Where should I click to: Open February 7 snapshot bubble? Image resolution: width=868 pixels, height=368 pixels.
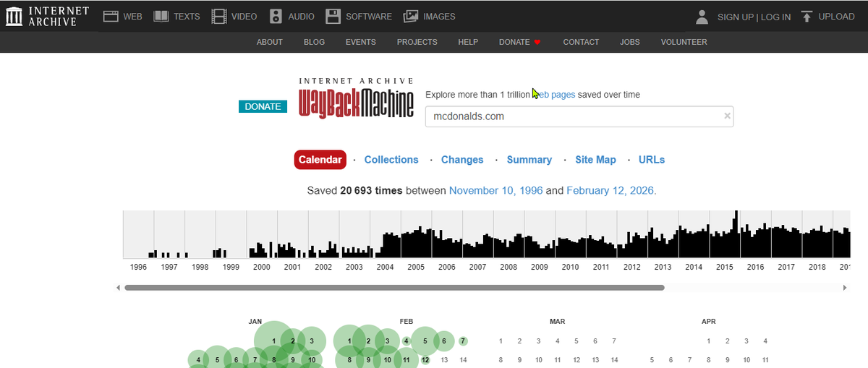point(463,341)
